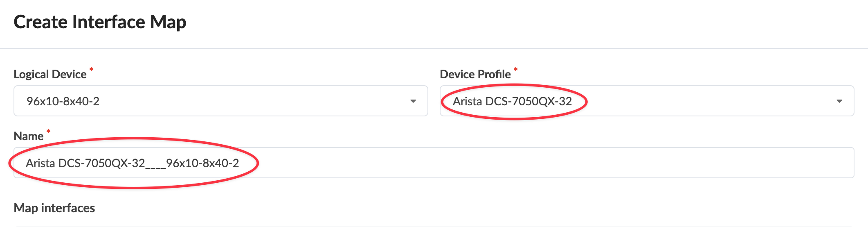
Task: Expand the Device Profile dropdown
Action: click(646, 101)
